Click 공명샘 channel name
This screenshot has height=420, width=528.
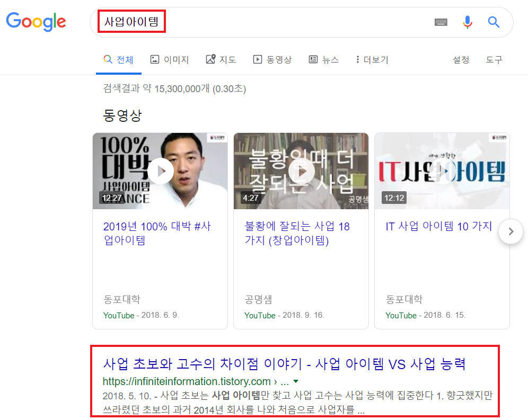click(258, 299)
